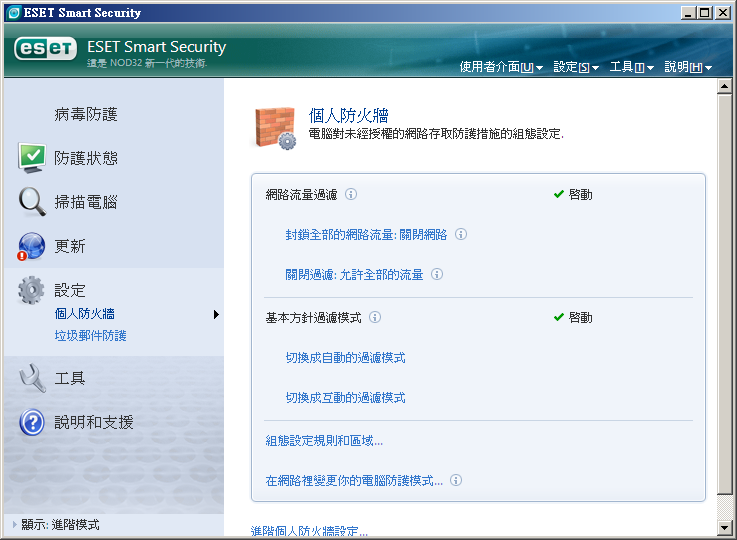Show info icon next to 網路流量過濾
Image resolution: width=737 pixels, height=540 pixels.
(x=351, y=194)
